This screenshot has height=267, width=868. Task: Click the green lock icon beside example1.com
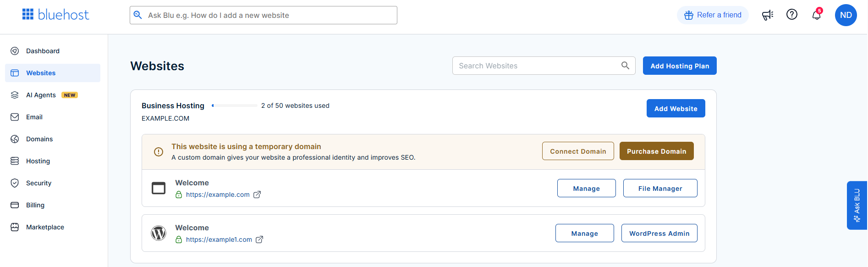point(179,239)
